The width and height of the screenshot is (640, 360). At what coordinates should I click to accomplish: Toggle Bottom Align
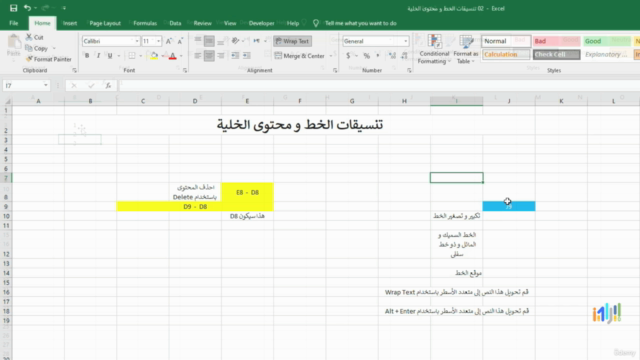click(220, 41)
